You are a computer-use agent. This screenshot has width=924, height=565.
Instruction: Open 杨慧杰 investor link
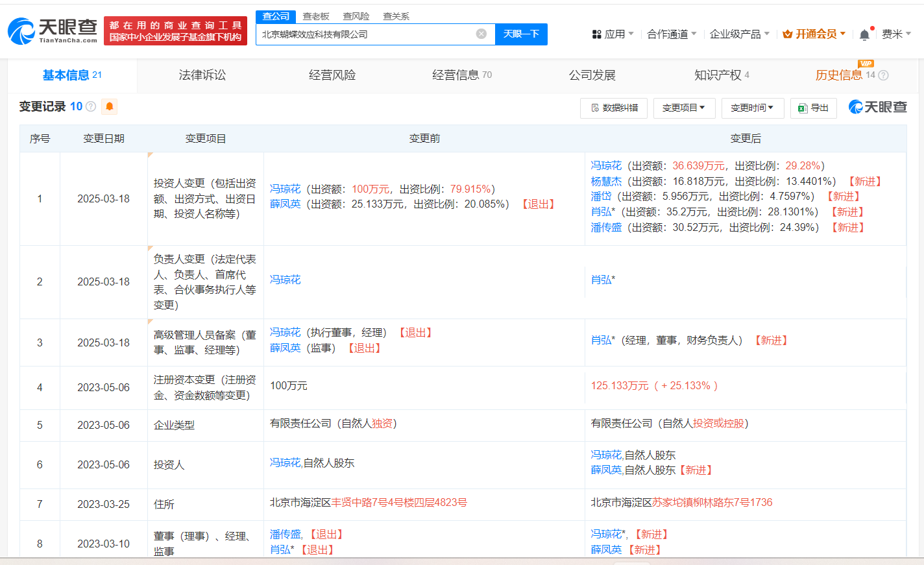pos(606,181)
